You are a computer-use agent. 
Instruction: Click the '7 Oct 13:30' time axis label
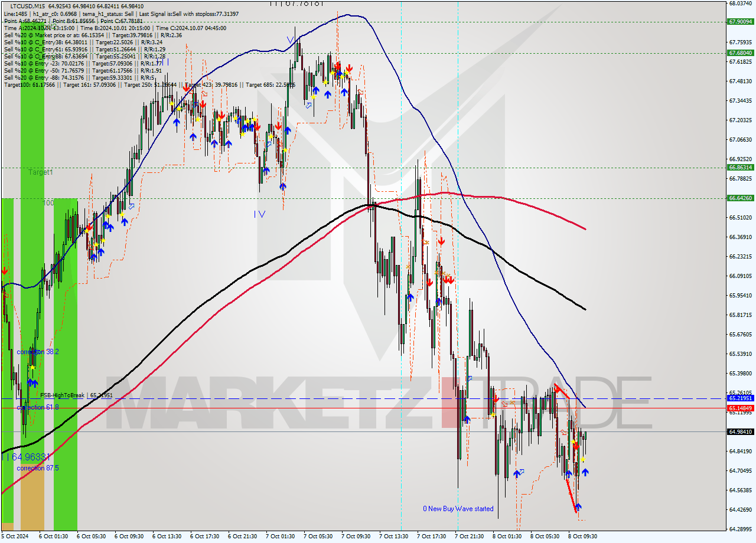pyautogui.click(x=395, y=537)
